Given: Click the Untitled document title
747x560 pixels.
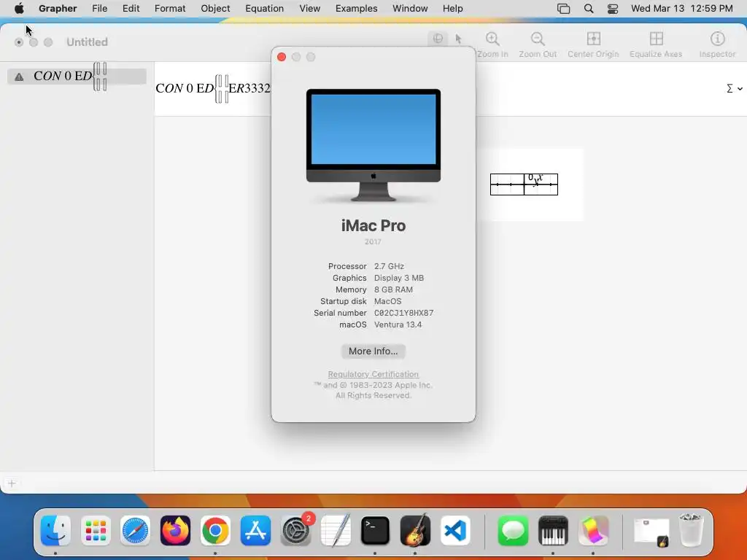Looking at the screenshot, I should (88, 42).
